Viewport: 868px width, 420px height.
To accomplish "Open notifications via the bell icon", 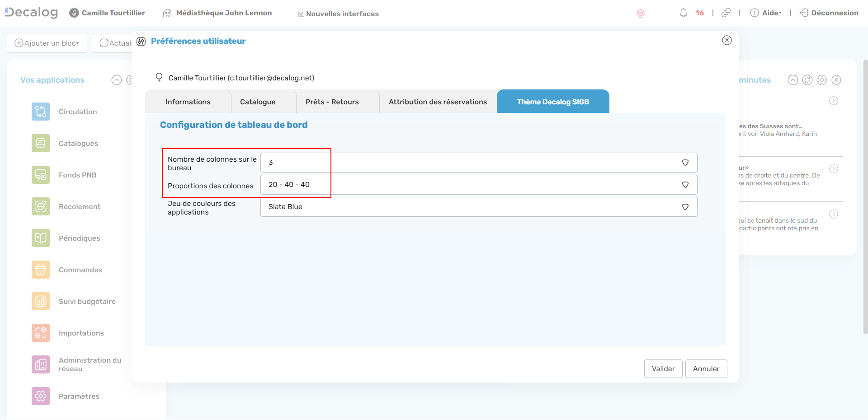I will [x=684, y=13].
